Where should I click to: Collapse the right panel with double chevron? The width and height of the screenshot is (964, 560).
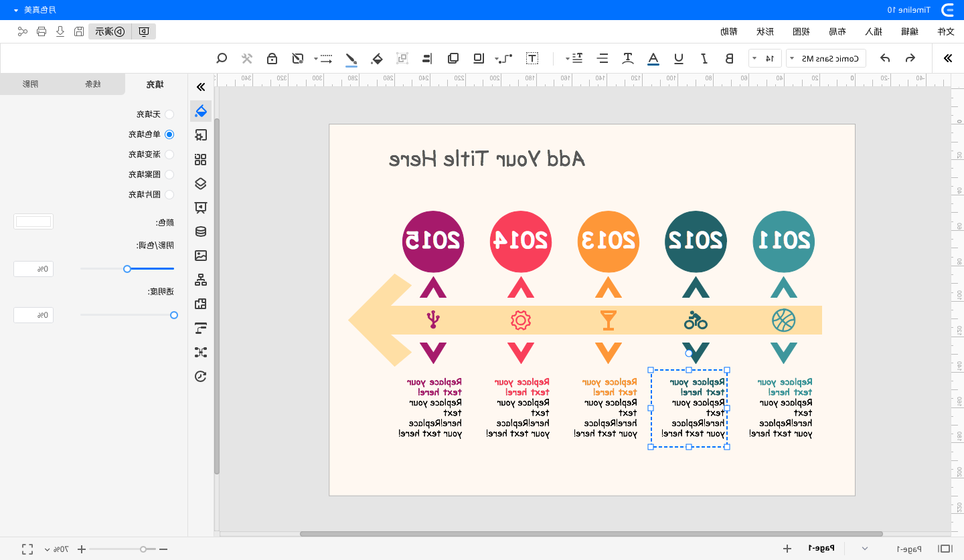200,87
